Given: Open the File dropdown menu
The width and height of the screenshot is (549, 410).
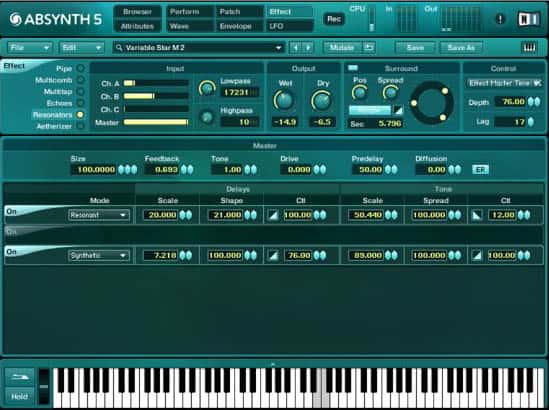Looking at the screenshot, I should tap(30, 47).
